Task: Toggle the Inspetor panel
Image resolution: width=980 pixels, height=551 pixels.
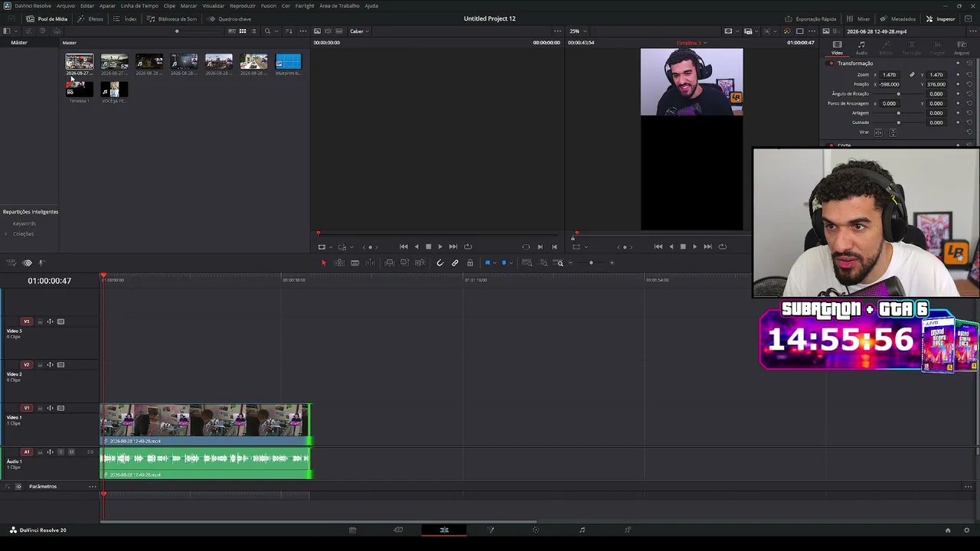Action: point(941,18)
